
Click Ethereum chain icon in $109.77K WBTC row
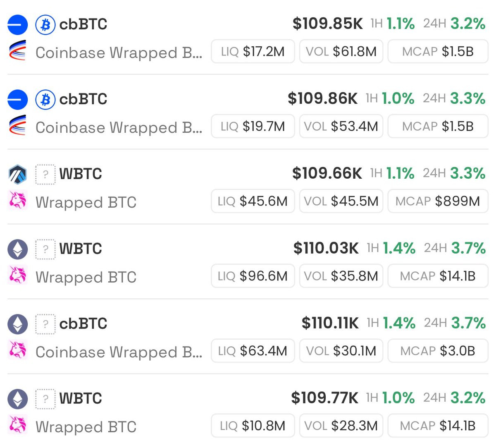(17, 399)
